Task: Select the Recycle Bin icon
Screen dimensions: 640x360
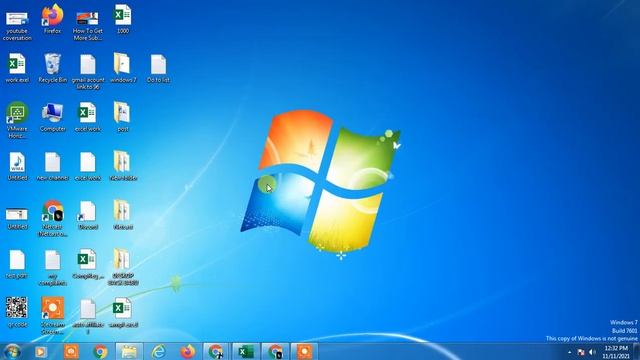Action: [x=52, y=68]
